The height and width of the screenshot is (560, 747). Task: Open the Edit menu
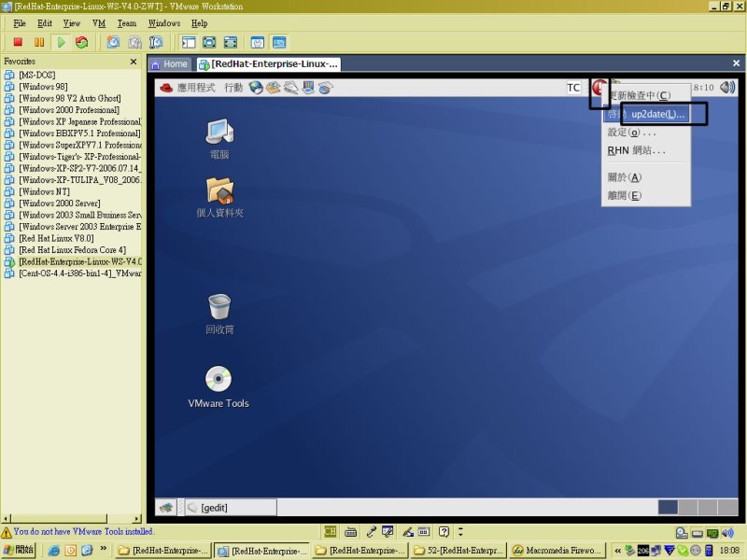[x=44, y=23]
